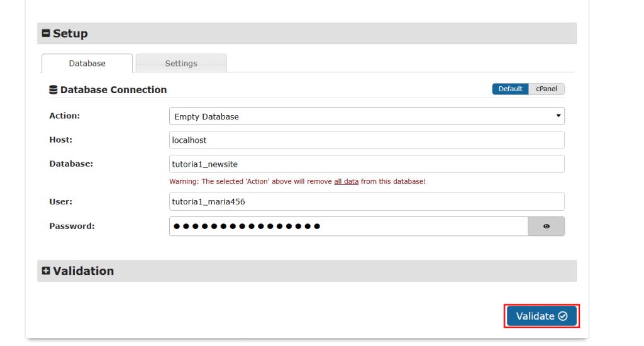Click the Database name field tutoria1_newsite
Screen dimensions: 644x346
point(367,164)
